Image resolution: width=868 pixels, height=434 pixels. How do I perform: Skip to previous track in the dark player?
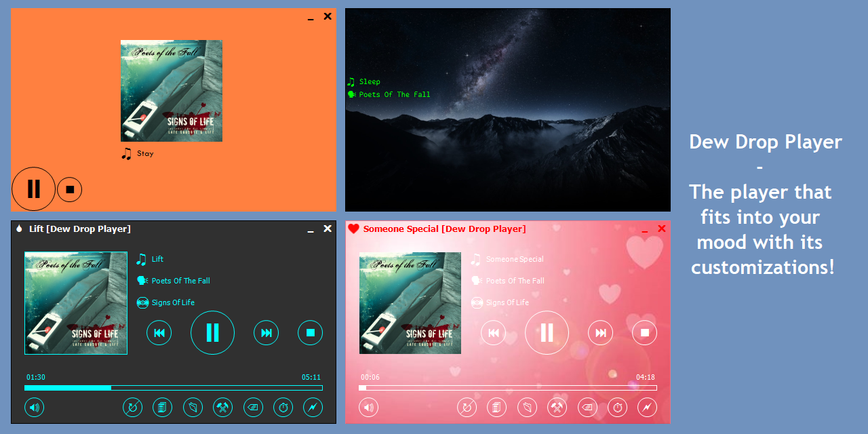coord(159,332)
